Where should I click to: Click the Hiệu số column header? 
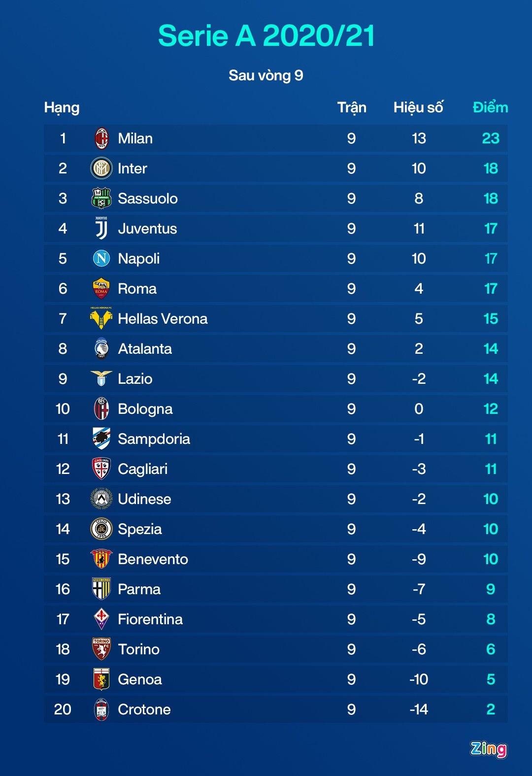418,107
